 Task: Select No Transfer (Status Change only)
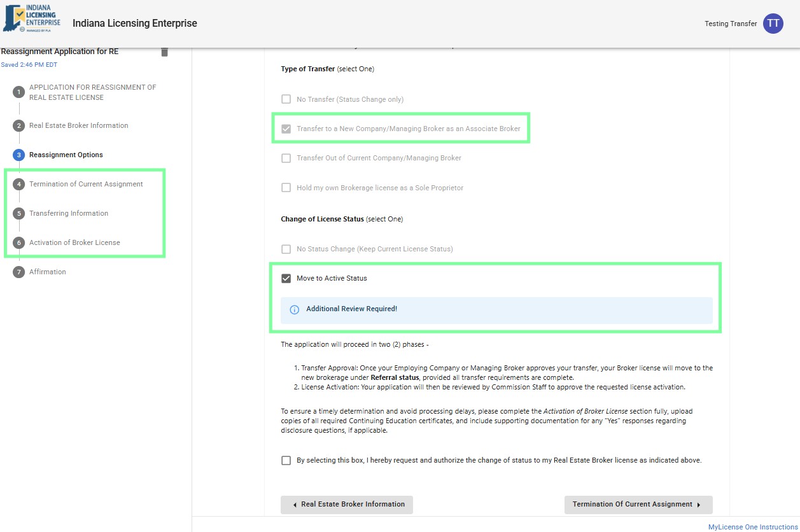coord(286,99)
